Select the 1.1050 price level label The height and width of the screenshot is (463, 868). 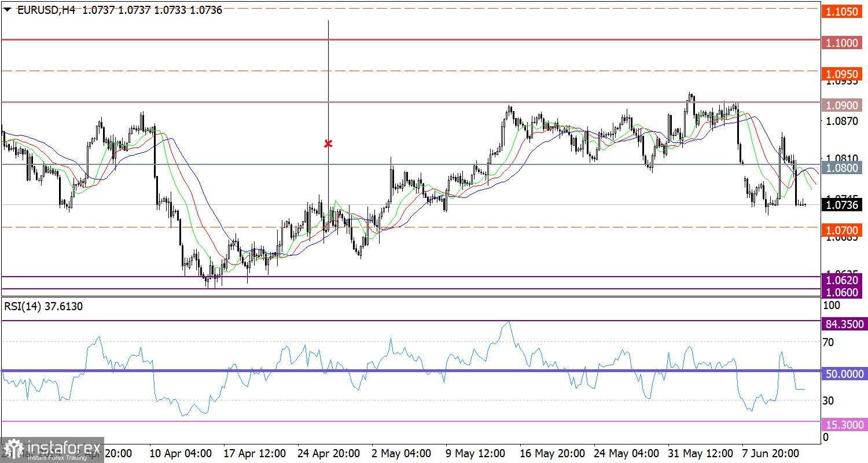[841, 12]
